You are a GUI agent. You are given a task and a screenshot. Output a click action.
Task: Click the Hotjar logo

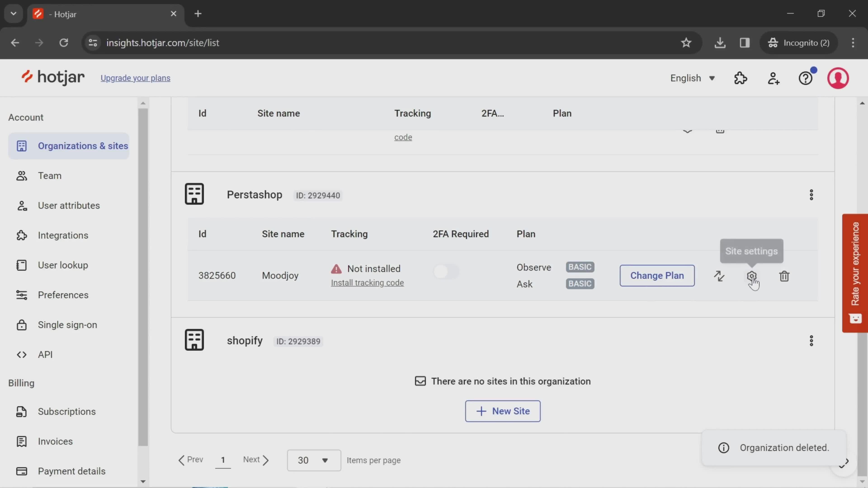click(x=53, y=77)
